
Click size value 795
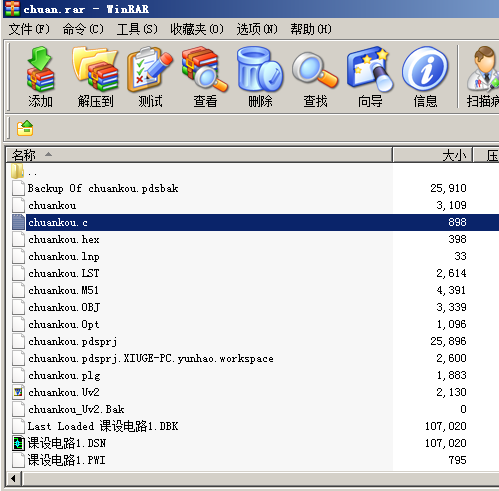pos(457,460)
